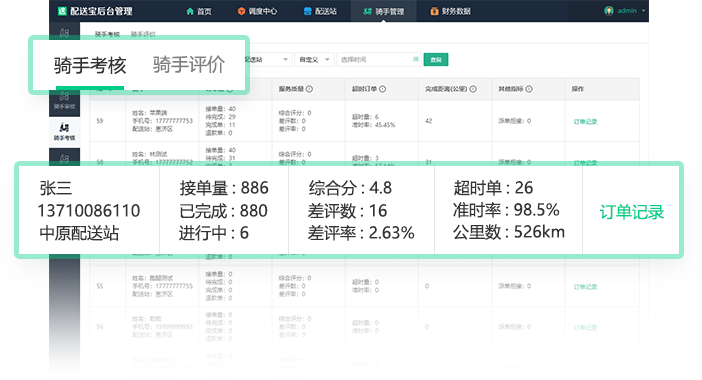This screenshot has height=380, width=702.
Task: Open 订单记录 link for rider 张三
Action: point(632,212)
